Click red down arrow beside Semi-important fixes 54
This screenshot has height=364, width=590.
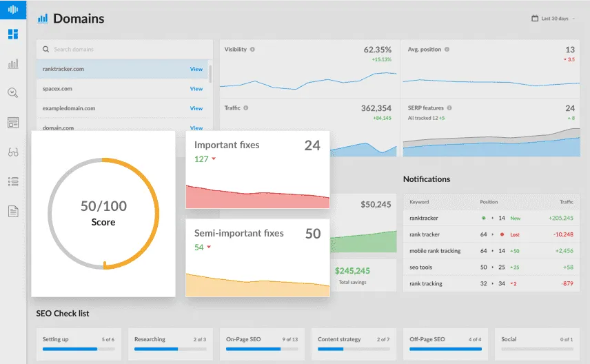(209, 247)
